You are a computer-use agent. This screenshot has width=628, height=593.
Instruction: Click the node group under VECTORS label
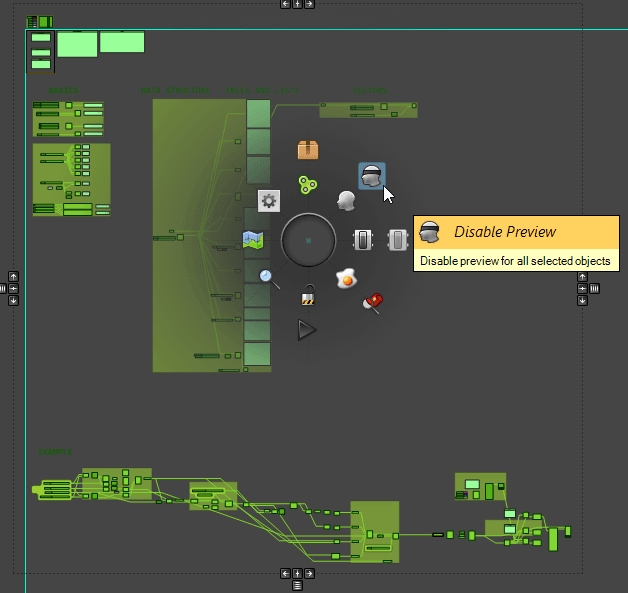click(368, 110)
